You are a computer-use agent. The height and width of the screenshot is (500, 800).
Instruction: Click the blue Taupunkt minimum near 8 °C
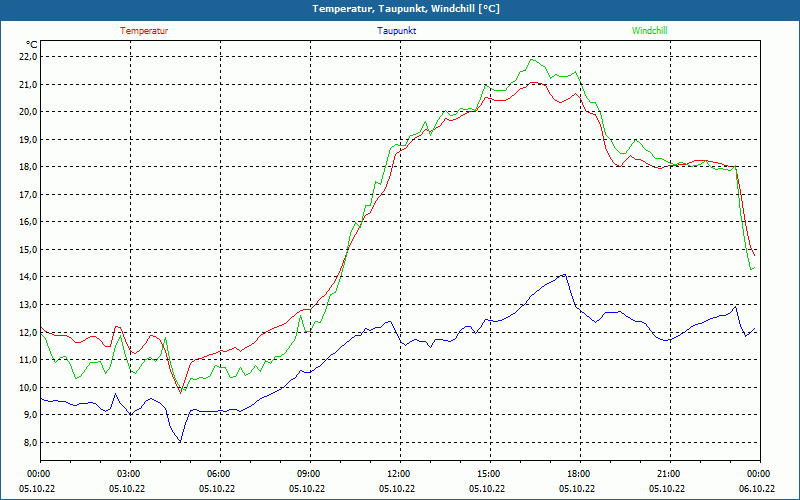tap(180, 441)
